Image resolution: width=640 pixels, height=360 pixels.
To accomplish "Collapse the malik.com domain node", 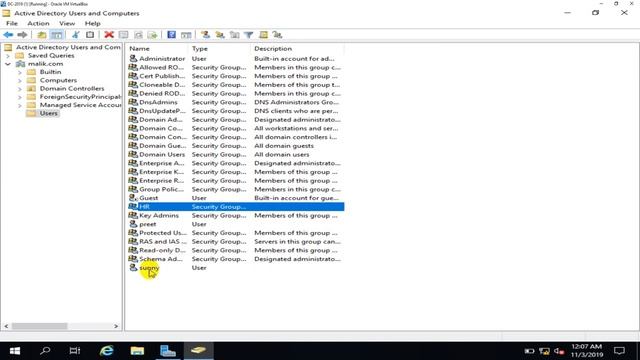I will [x=8, y=64].
